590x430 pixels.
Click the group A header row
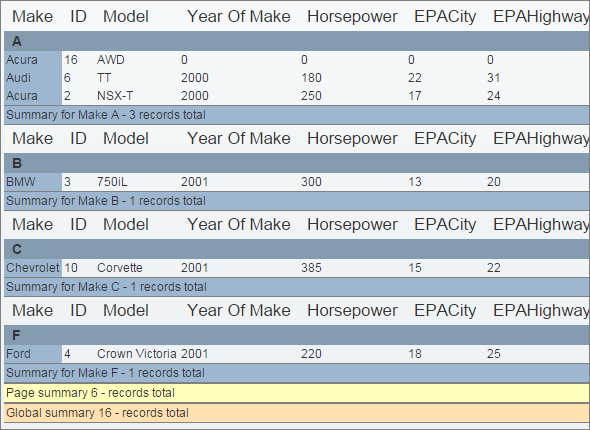[297, 41]
